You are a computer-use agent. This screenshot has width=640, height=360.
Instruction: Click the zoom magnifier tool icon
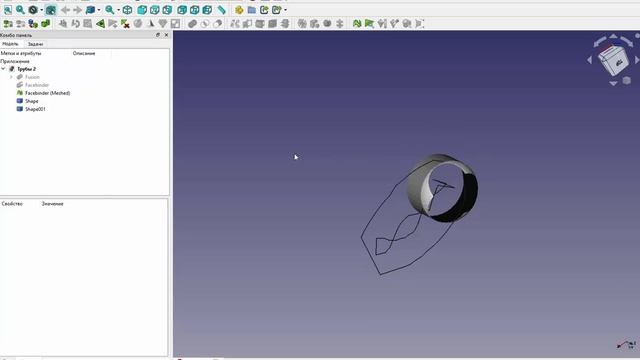(x=109, y=10)
